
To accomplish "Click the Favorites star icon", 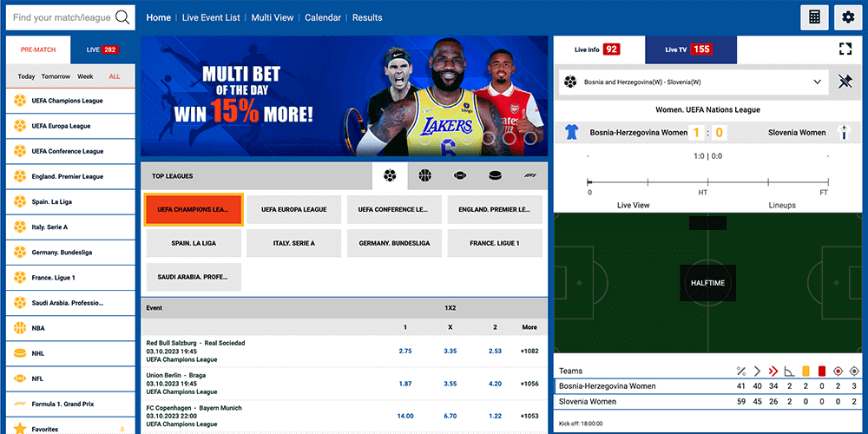I will click(x=20, y=429).
